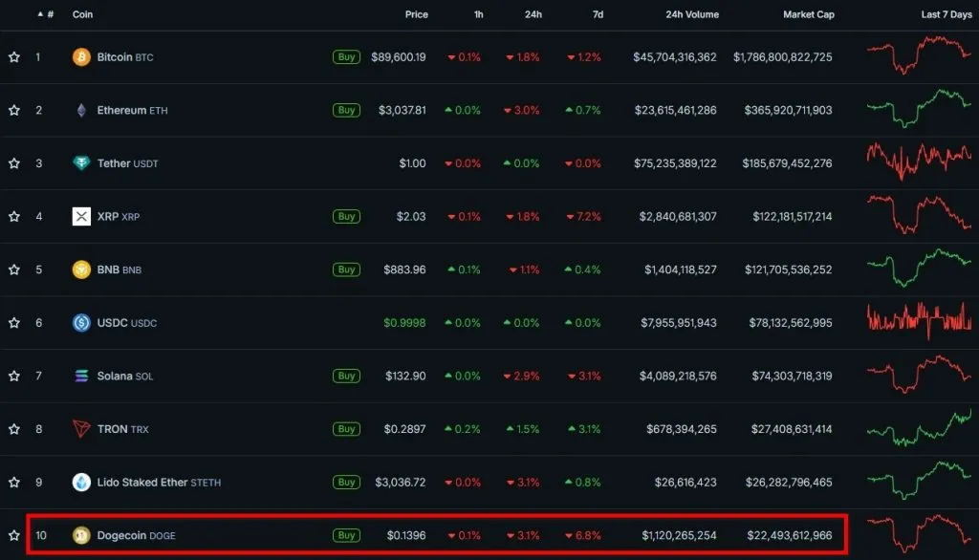The height and width of the screenshot is (560, 979).
Task: Favorite Tether with its star
Action: [x=14, y=163]
